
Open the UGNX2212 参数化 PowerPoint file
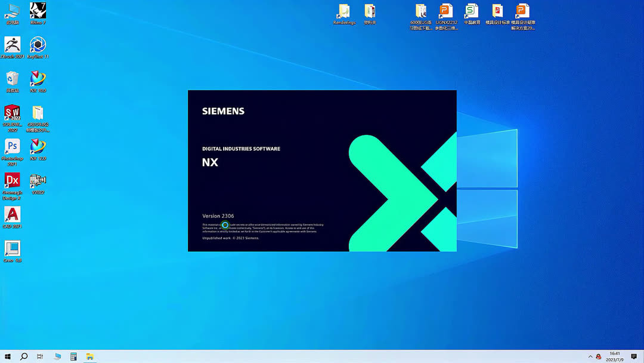(446, 12)
